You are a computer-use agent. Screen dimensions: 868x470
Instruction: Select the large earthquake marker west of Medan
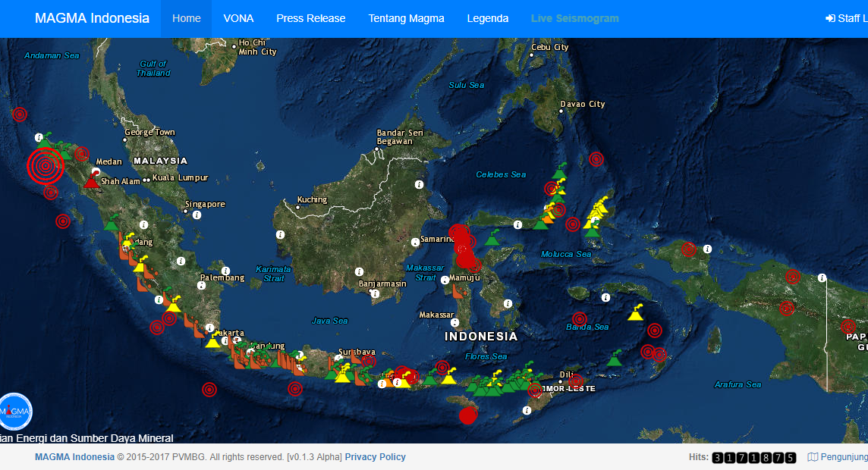point(46,165)
